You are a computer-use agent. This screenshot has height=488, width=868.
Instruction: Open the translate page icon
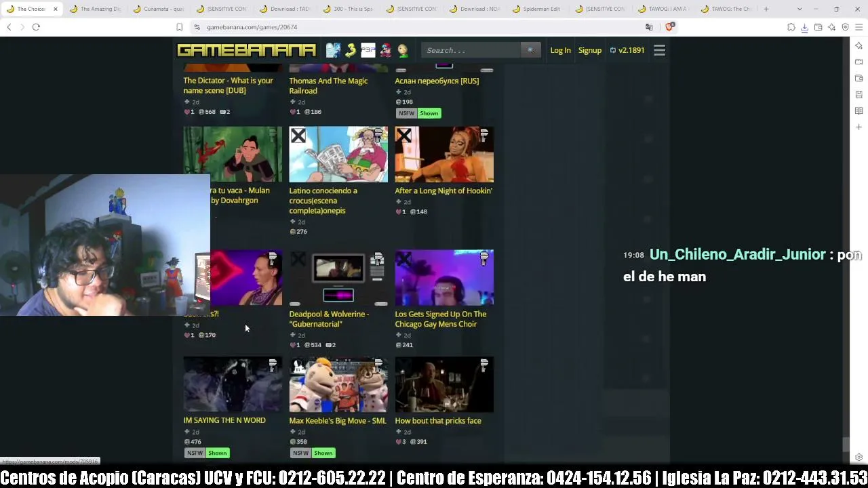649,27
